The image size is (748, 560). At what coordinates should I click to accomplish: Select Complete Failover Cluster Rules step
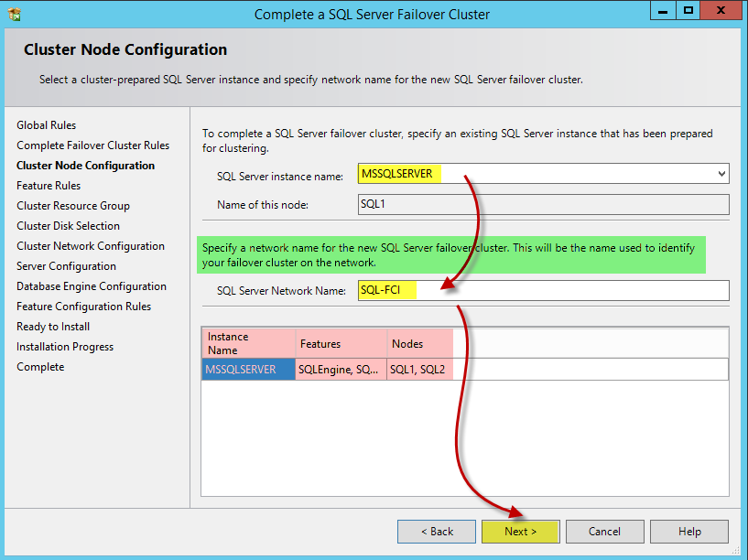[x=93, y=145]
